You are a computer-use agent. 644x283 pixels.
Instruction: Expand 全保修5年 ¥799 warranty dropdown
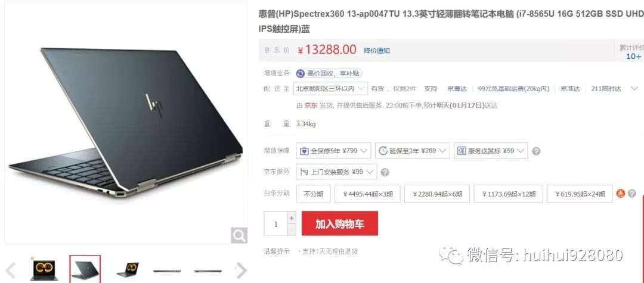coord(333,151)
